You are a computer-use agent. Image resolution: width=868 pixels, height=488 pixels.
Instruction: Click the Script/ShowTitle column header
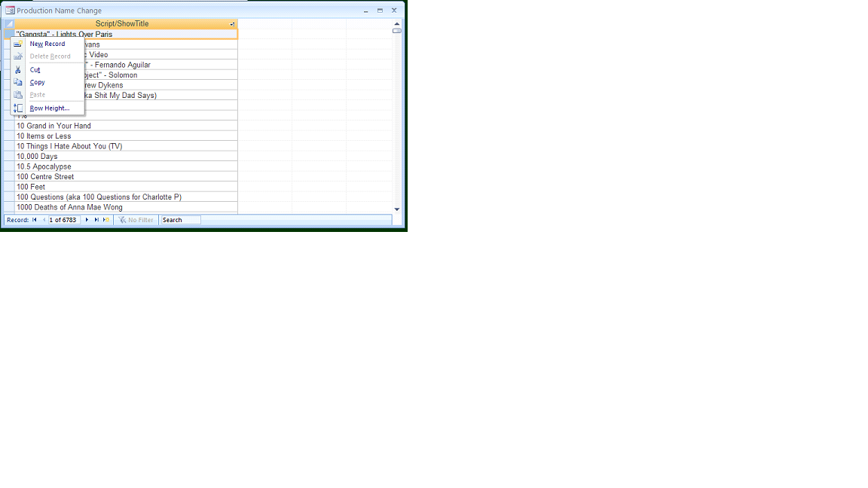point(122,24)
